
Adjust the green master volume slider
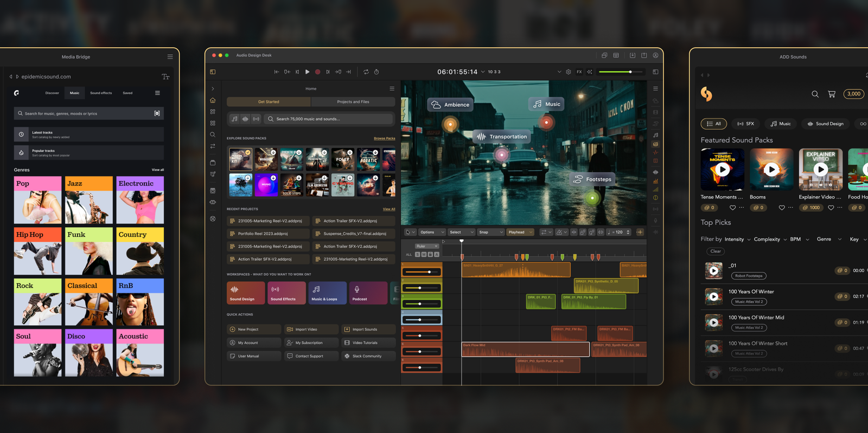point(620,72)
